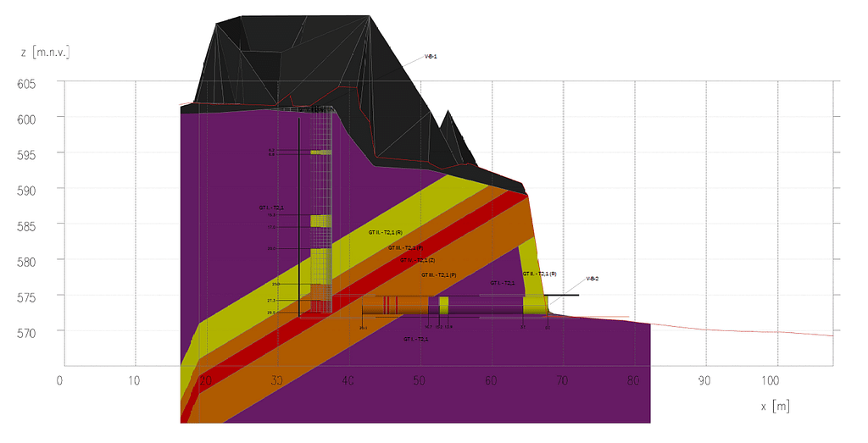Click the GT IV. - T2,1 (Z) label
The width and height of the screenshot is (868, 443).
[x=418, y=261]
